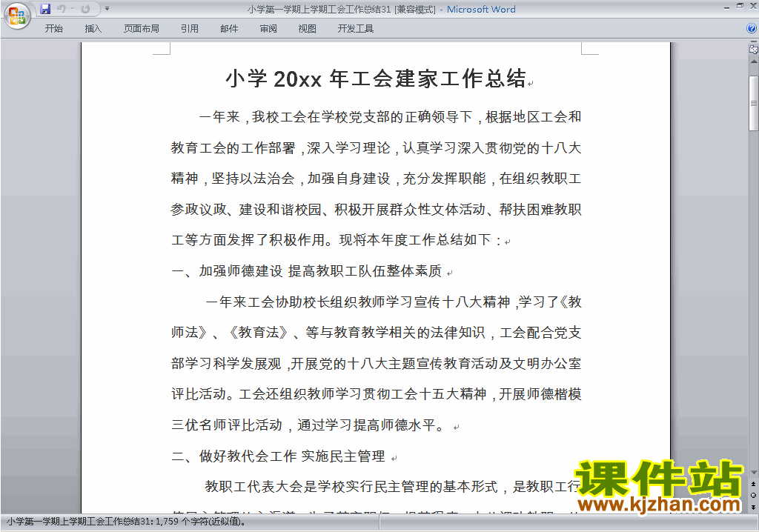Minimize the Word window

click(726, 7)
